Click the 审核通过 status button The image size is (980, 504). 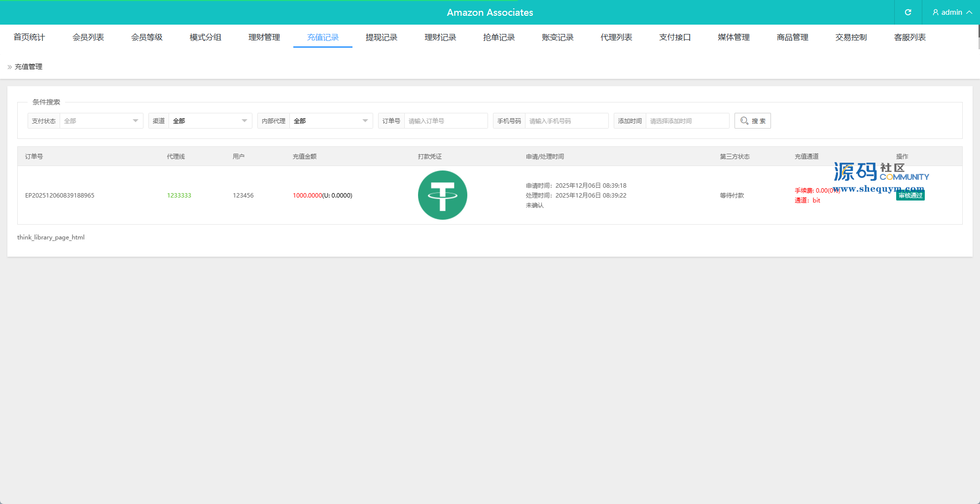910,196
